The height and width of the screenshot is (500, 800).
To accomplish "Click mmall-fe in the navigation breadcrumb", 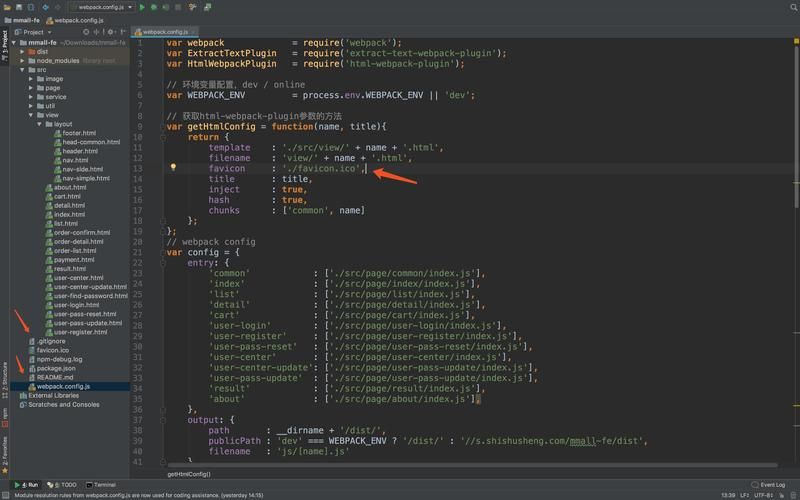I will tap(20, 19).
